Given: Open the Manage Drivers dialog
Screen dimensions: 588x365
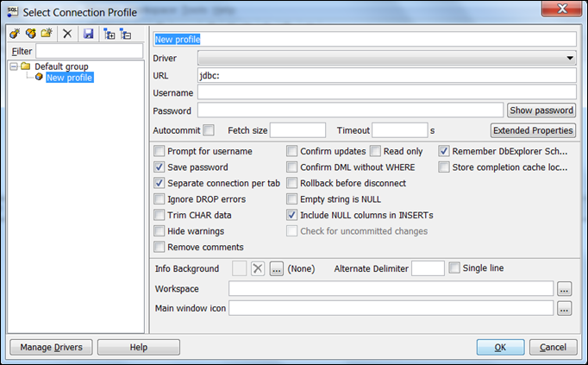Looking at the screenshot, I should [x=50, y=347].
